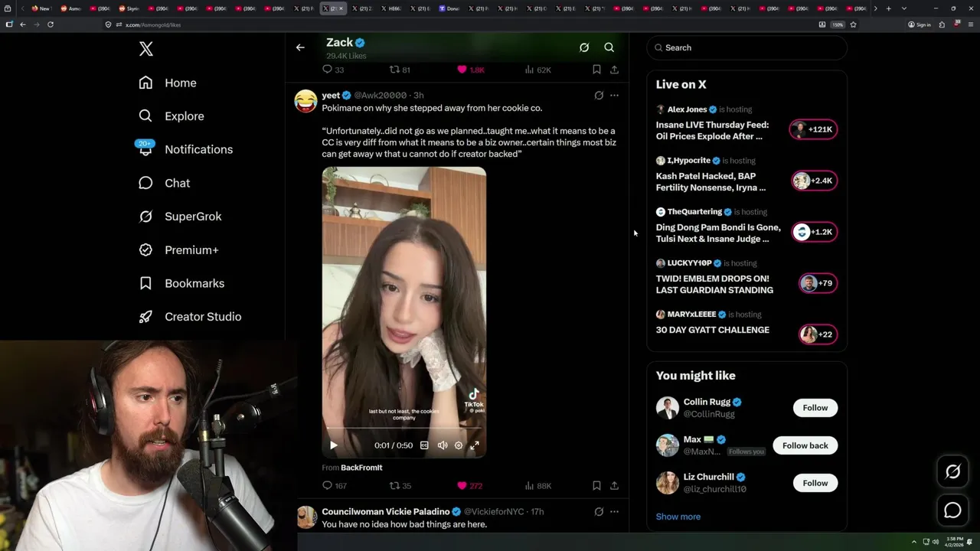980x551 pixels.
Task: Follow Collin Rugg
Action: pyautogui.click(x=815, y=408)
